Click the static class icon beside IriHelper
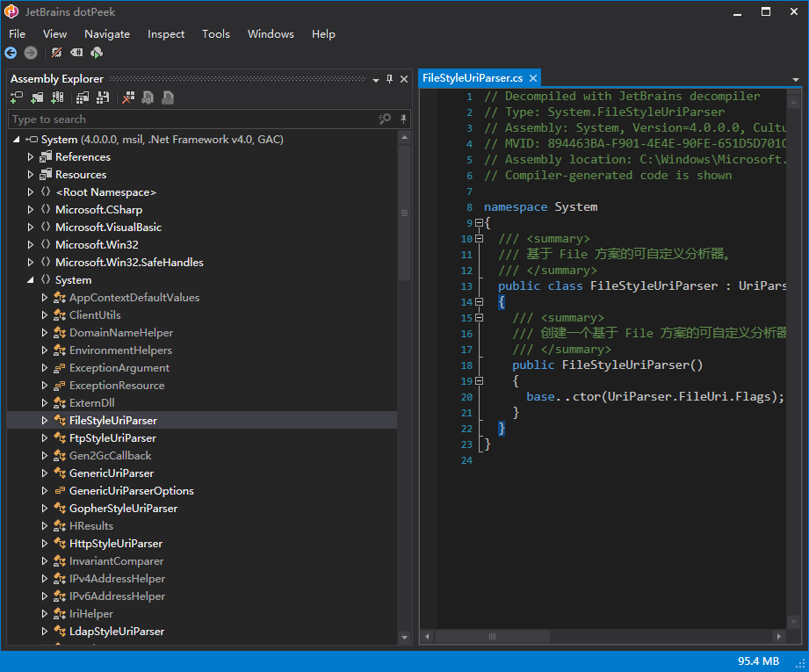This screenshot has width=809, height=672. [x=60, y=613]
